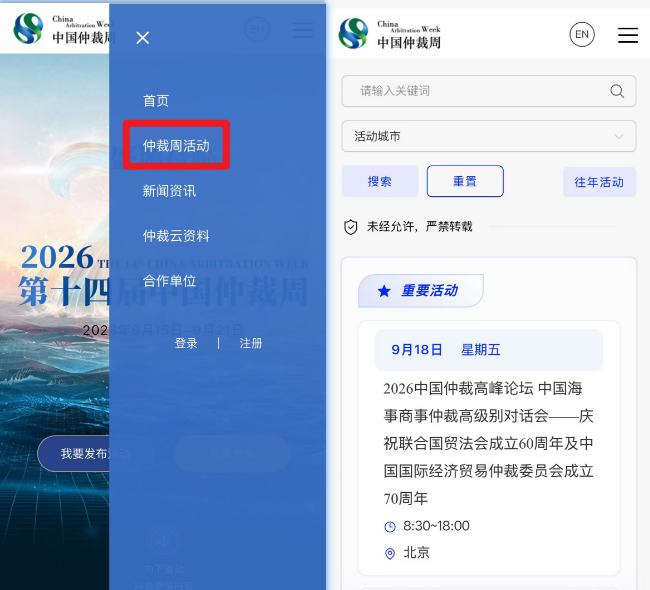Viewport: 650px width, 590px height.
Task: Click the magnifier search icon
Action: click(617, 91)
